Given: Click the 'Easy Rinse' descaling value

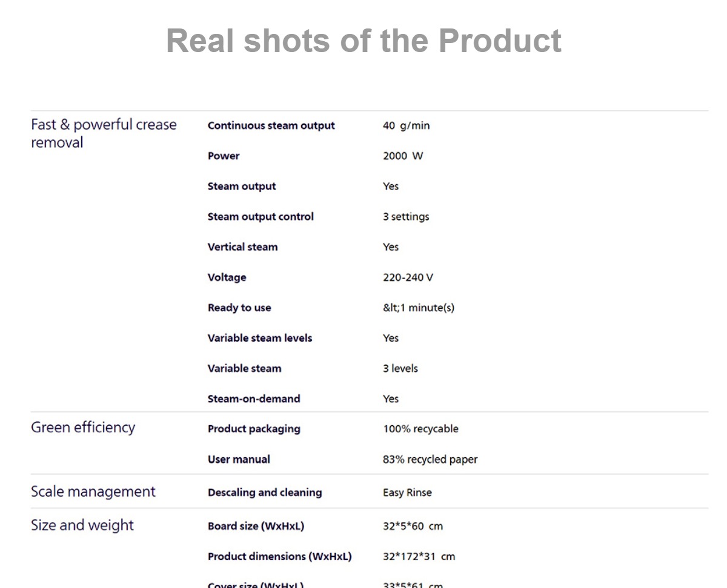Looking at the screenshot, I should click(407, 492).
